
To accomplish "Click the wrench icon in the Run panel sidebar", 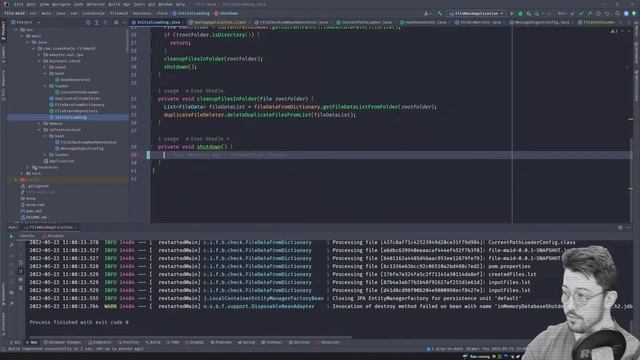I will 11,245.
